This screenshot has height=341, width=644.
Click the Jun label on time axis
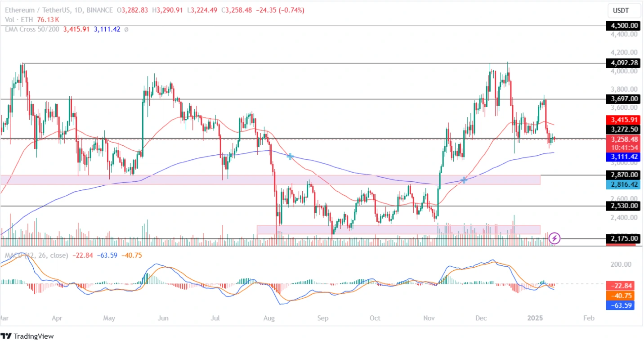point(163,318)
